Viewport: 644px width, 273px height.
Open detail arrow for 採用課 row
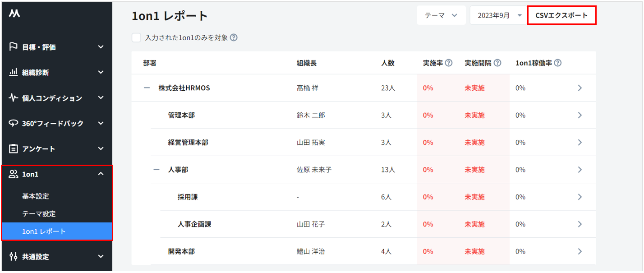coord(580,197)
